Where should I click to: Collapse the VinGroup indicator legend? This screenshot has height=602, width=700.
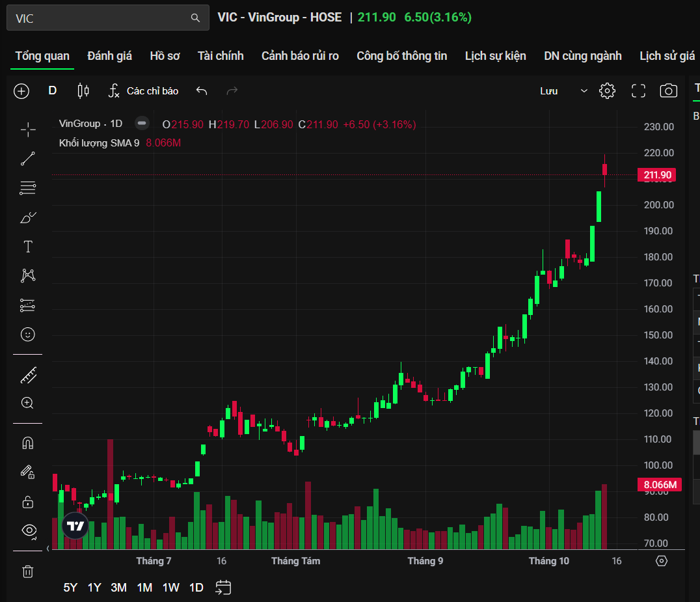point(142,124)
